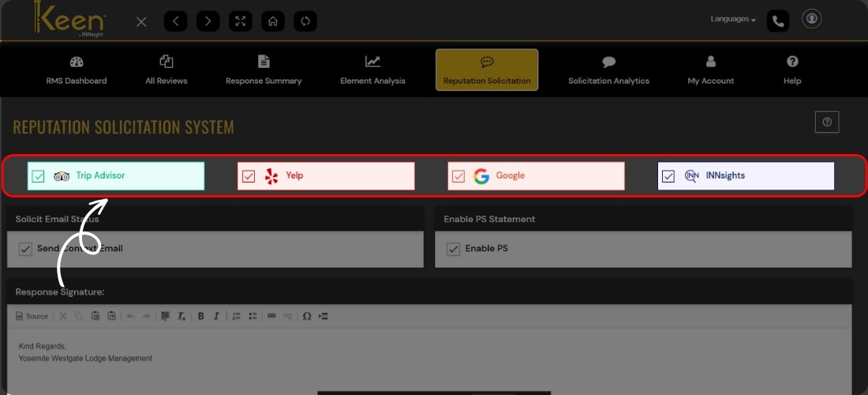Viewport: 868px width, 395px height.
Task: Insert special character omega symbol
Action: pos(307,316)
